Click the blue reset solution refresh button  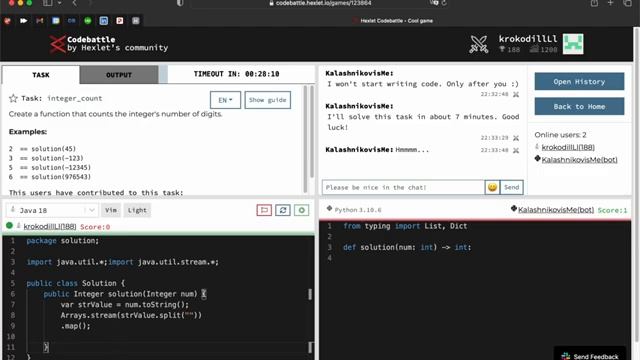[x=283, y=210]
